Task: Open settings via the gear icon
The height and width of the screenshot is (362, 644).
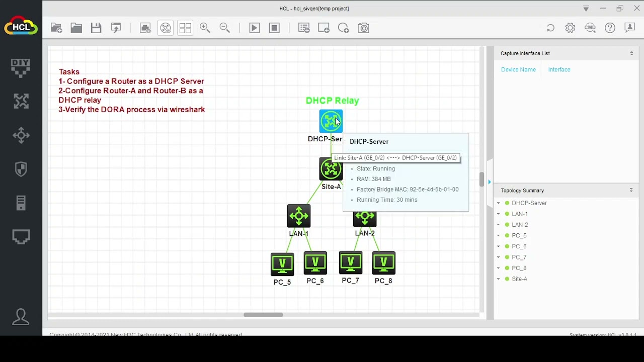Action: point(570,28)
